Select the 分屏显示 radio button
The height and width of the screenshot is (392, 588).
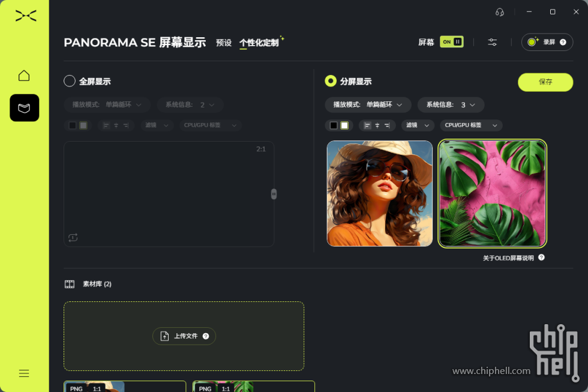pyautogui.click(x=331, y=81)
